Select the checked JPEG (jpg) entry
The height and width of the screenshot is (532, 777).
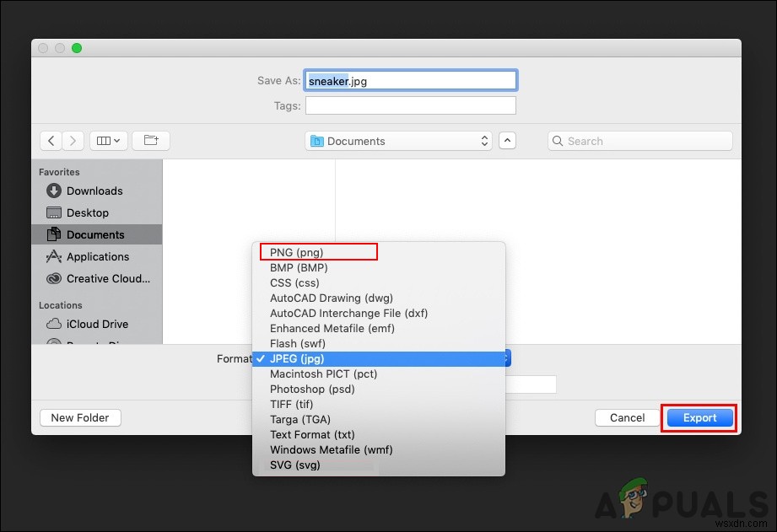[379, 358]
